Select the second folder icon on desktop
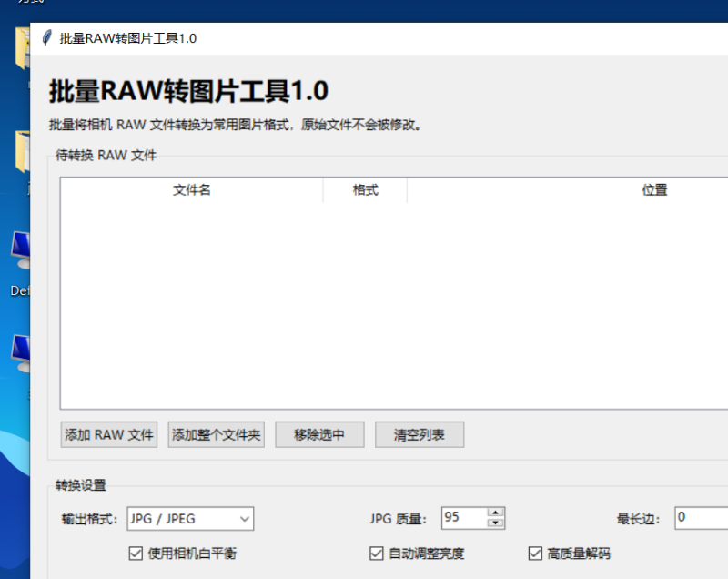728x579 pixels. (x=22, y=151)
